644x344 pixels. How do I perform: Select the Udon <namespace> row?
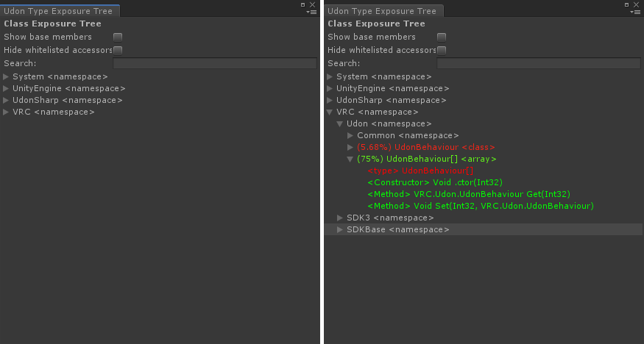tap(484, 123)
